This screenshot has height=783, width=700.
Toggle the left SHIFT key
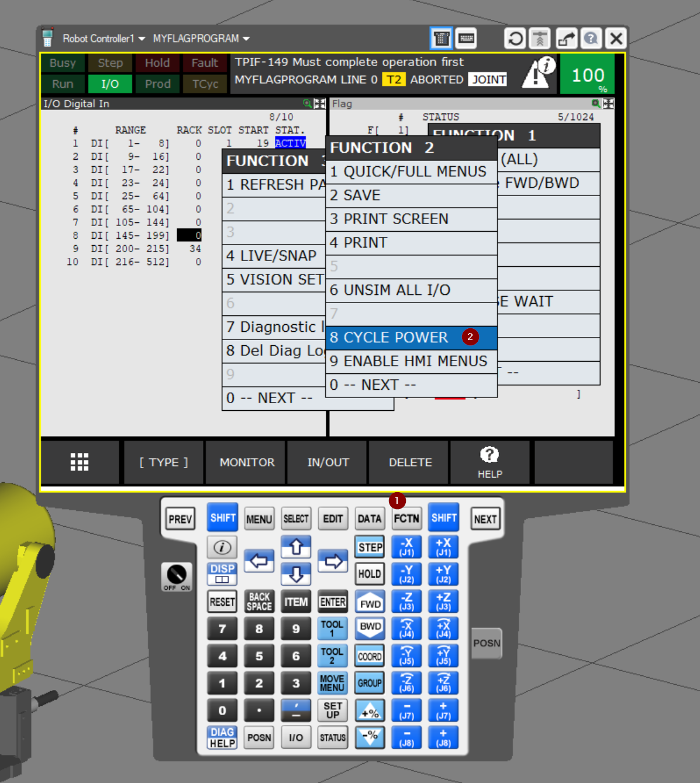[x=222, y=518]
